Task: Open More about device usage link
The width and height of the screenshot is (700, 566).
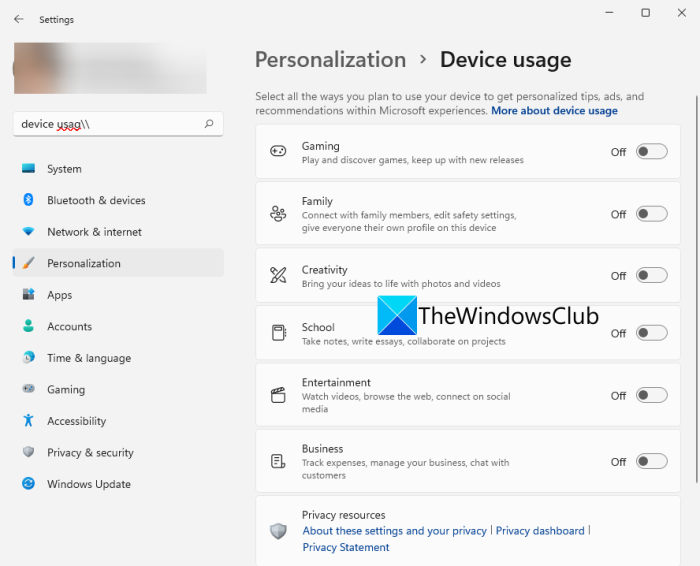Action: click(x=554, y=111)
